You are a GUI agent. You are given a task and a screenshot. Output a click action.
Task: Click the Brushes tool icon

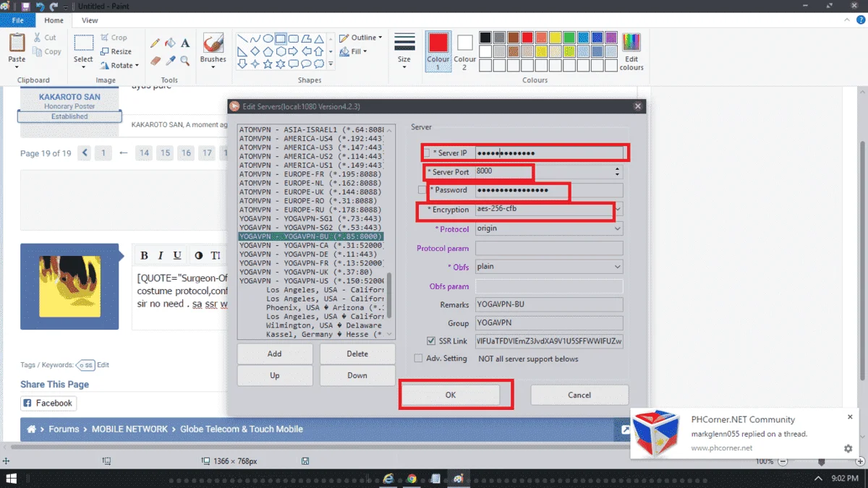click(213, 43)
